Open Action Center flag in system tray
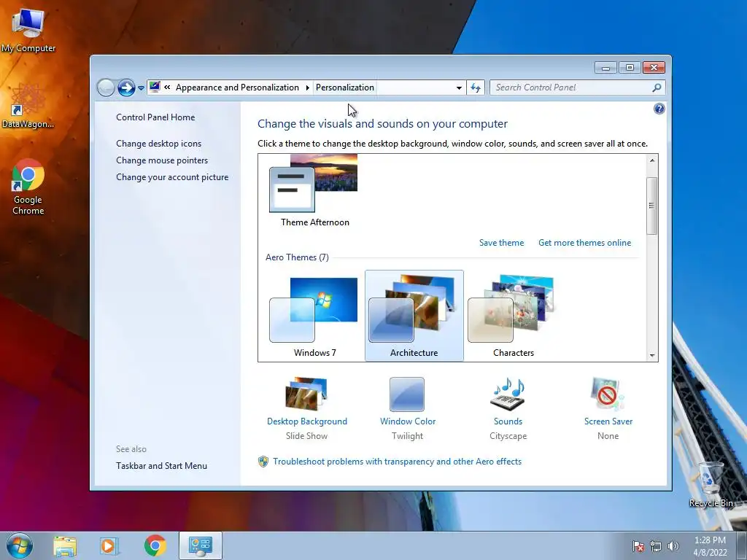747x560 pixels. [638, 546]
